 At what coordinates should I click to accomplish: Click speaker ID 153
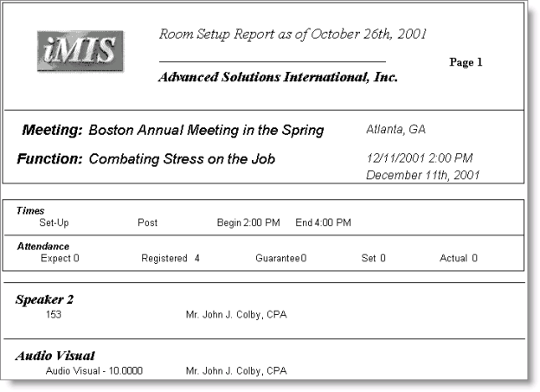tap(53, 314)
